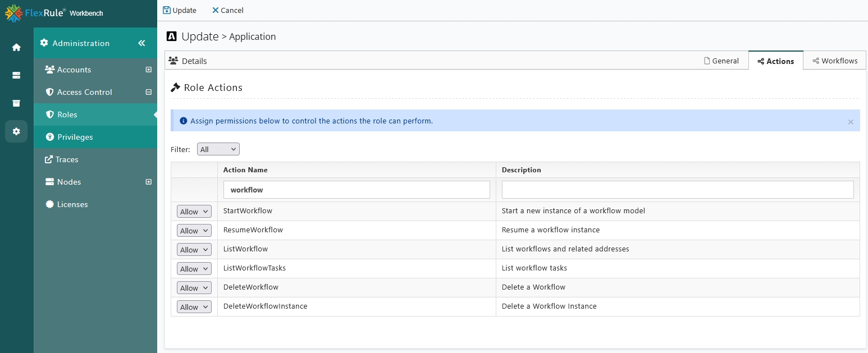Open Licenses in the sidebar
This screenshot has width=868, height=353.
tap(95, 204)
